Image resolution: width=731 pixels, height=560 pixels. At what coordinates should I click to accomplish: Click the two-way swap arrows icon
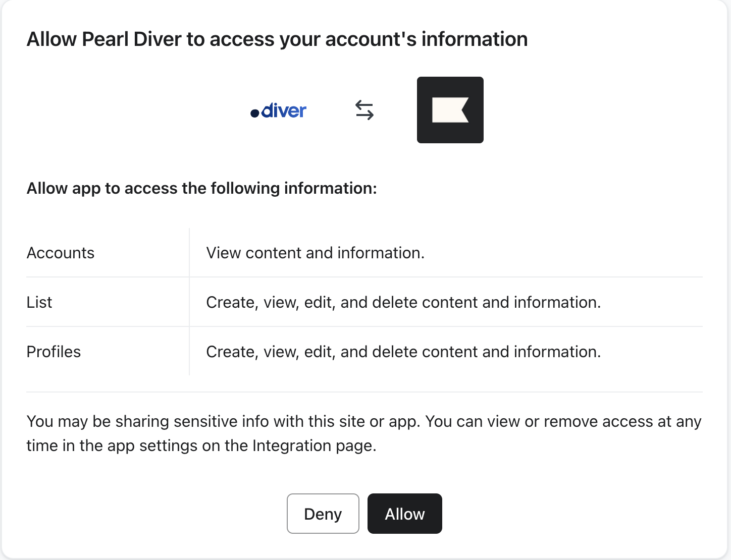tap(364, 110)
